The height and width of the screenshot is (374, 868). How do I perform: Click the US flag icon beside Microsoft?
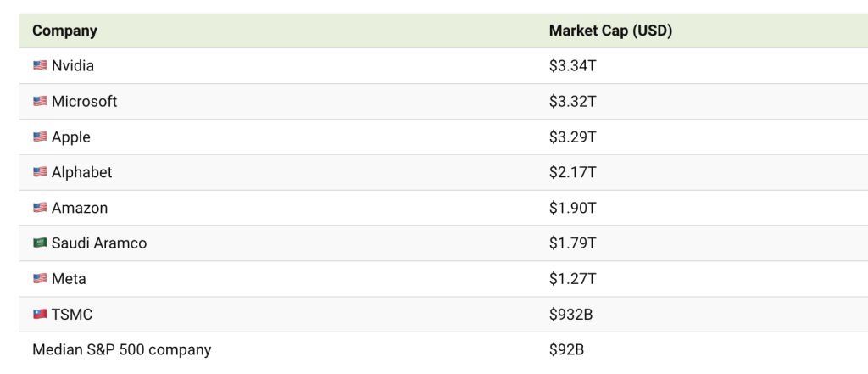click(40, 102)
